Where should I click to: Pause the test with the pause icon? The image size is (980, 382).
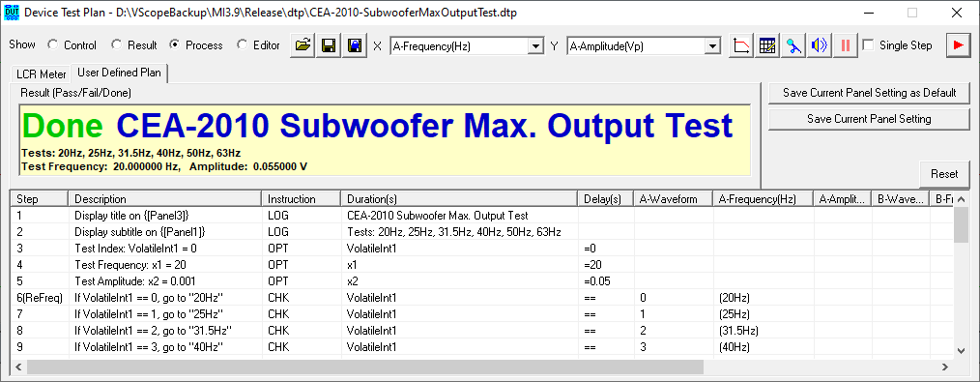tap(845, 45)
